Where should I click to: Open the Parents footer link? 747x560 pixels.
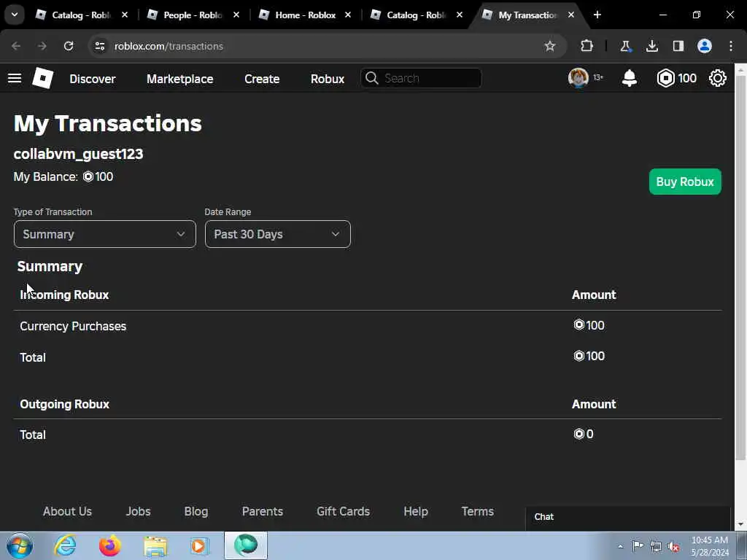click(263, 511)
